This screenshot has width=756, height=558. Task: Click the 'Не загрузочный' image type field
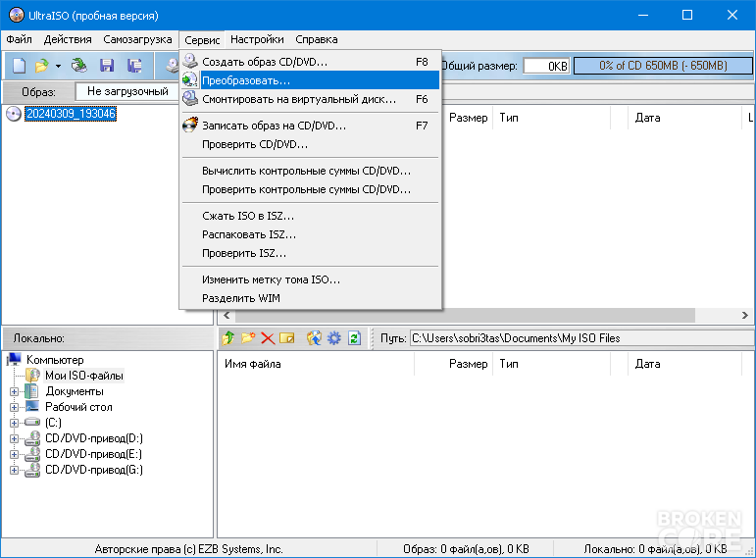[x=127, y=91]
